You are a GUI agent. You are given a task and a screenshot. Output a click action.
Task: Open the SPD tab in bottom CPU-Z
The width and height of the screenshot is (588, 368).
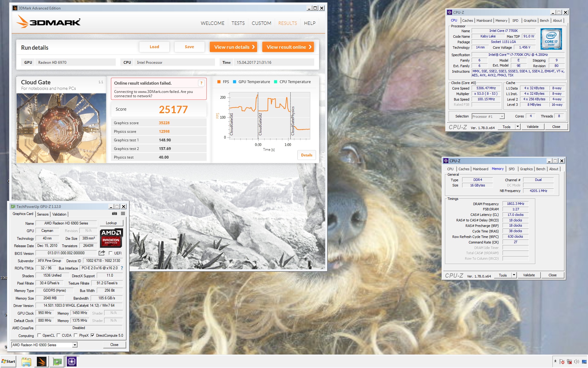coord(511,169)
